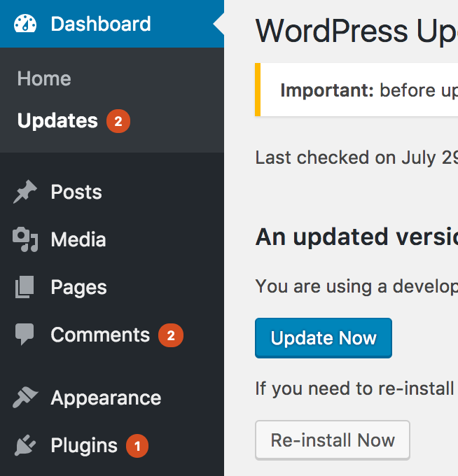458x476 pixels.
Task: Click the Media camera and music icon
Action: [25, 240]
